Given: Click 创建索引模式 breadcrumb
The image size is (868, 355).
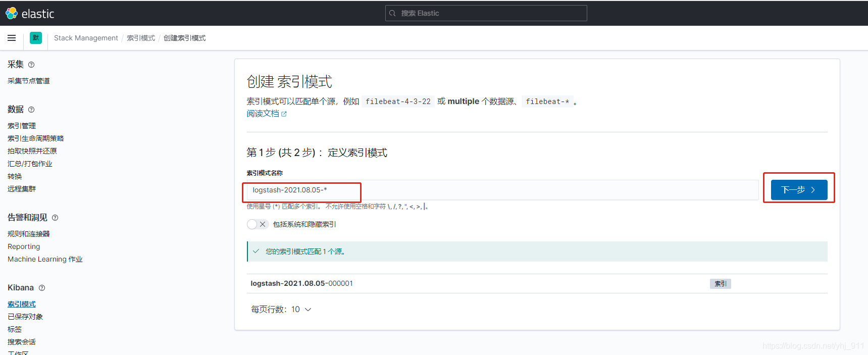Looking at the screenshot, I should [x=184, y=38].
